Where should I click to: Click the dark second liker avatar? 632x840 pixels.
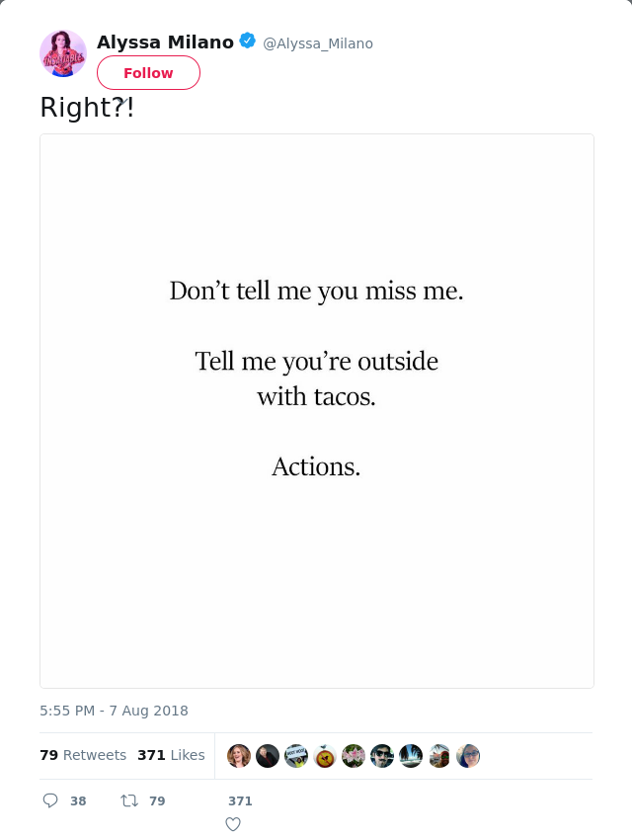(268, 756)
